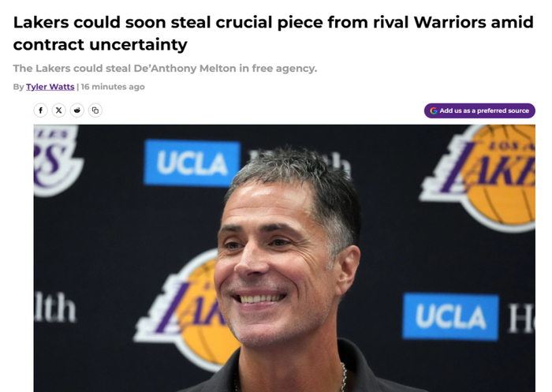Share the article on Reddit
Viewport: 552px width, 392px height.
tap(77, 110)
